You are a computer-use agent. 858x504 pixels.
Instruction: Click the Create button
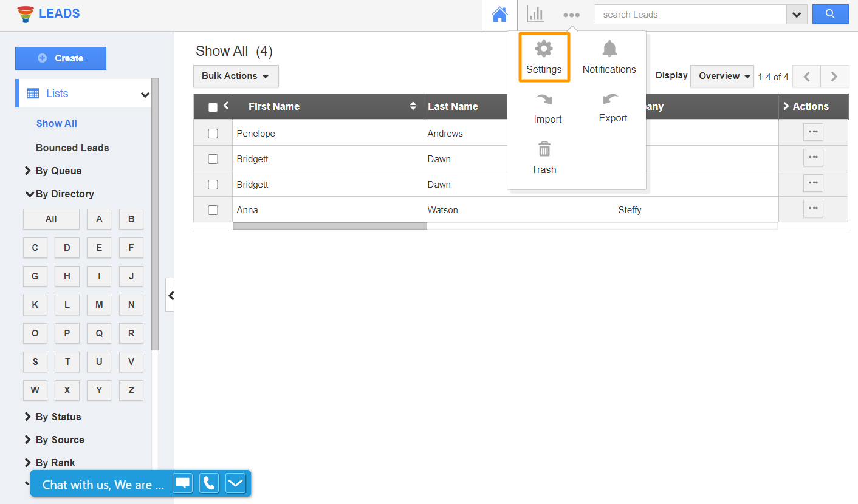click(60, 58)
